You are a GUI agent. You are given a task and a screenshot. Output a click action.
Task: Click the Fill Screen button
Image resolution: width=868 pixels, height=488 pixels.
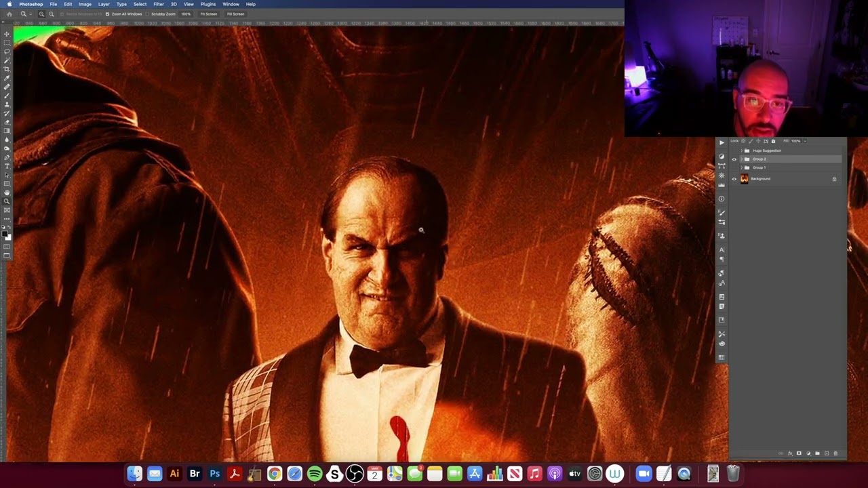coord(235,14)
